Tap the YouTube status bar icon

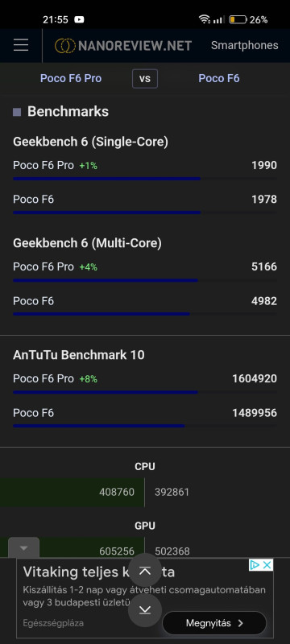tap(79, 19)
